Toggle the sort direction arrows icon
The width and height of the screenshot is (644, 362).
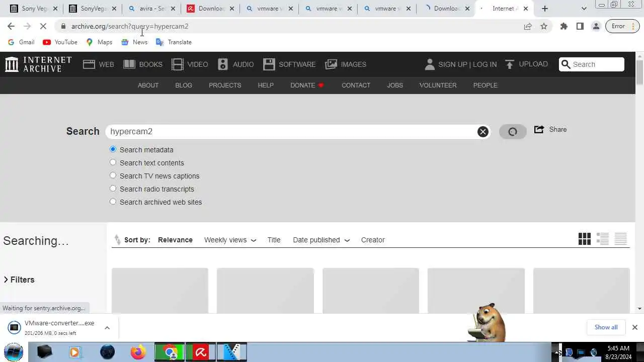[117, 240]
